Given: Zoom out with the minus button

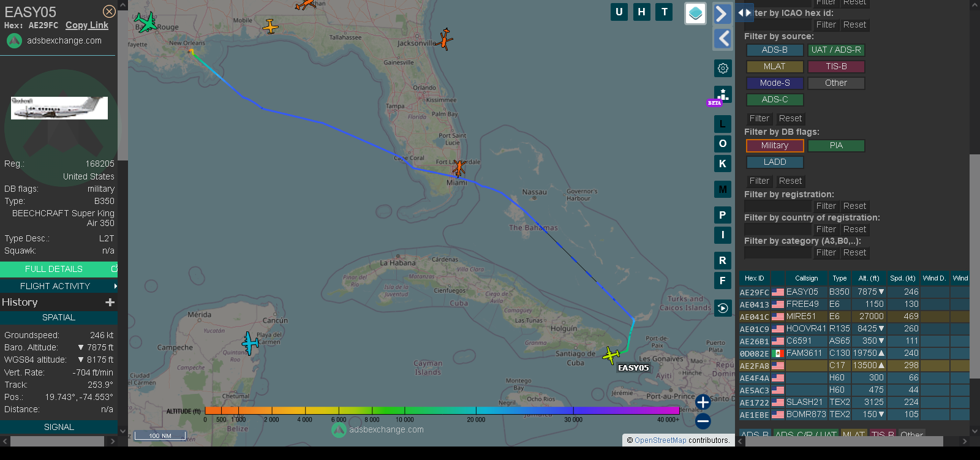Looking at the screenshot, I should point(703,421).
